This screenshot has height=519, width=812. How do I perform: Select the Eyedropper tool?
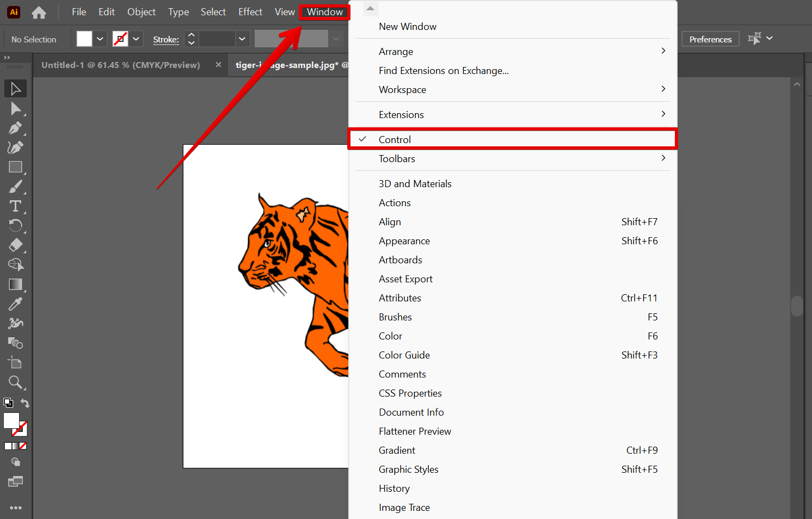coord(15,304)
